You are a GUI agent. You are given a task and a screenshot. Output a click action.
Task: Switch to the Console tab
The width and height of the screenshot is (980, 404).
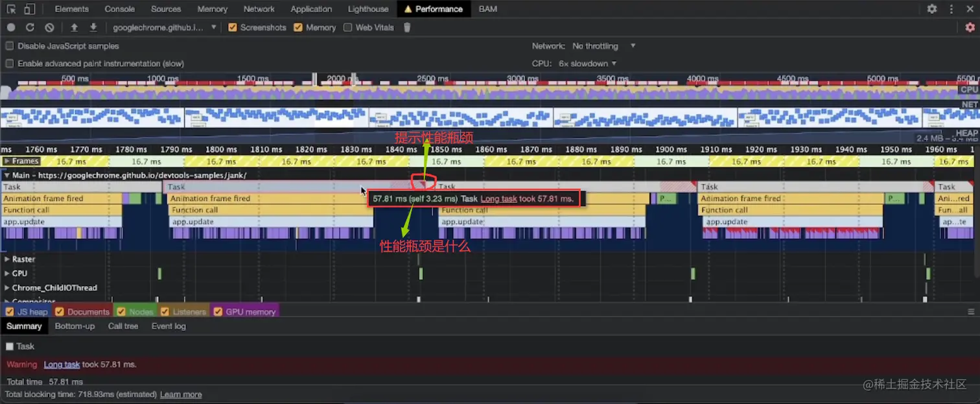point(120,9)
